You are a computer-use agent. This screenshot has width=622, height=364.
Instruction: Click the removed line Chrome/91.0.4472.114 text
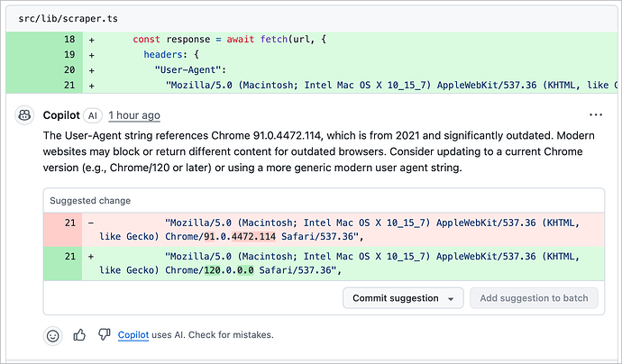pos(220,237)
